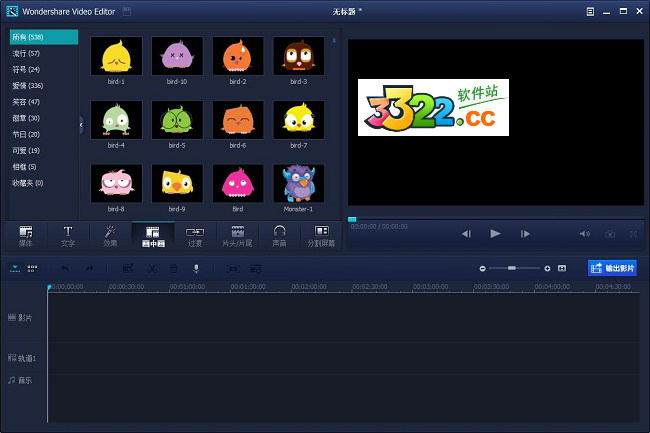Click the last icon in the timeline toolbar

coord(256,269)
